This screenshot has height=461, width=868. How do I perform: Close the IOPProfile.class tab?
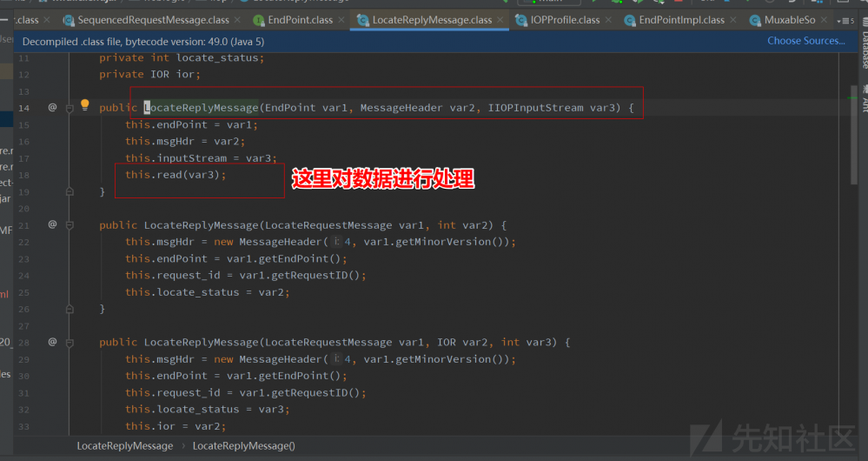click(608, 20)
